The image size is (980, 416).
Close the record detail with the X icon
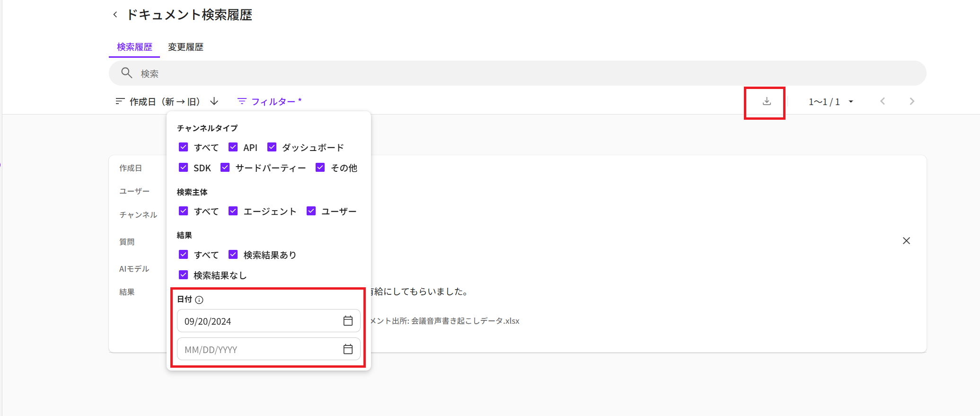(906, 241)
